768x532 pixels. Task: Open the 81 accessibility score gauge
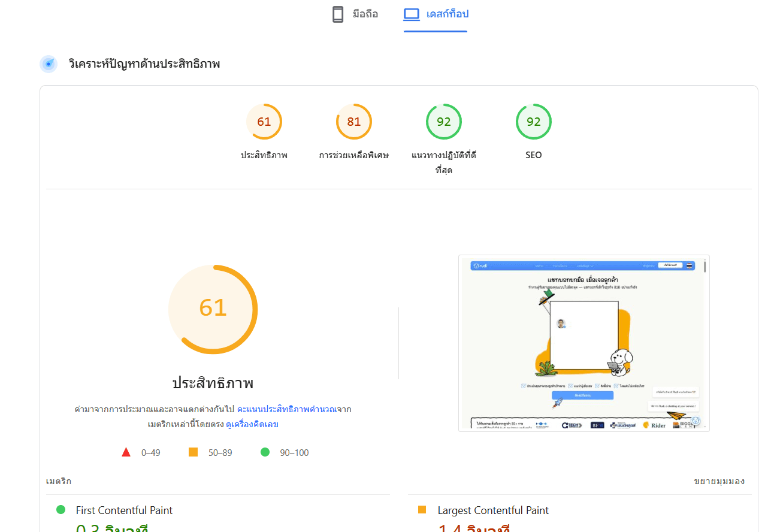(354, 122)
